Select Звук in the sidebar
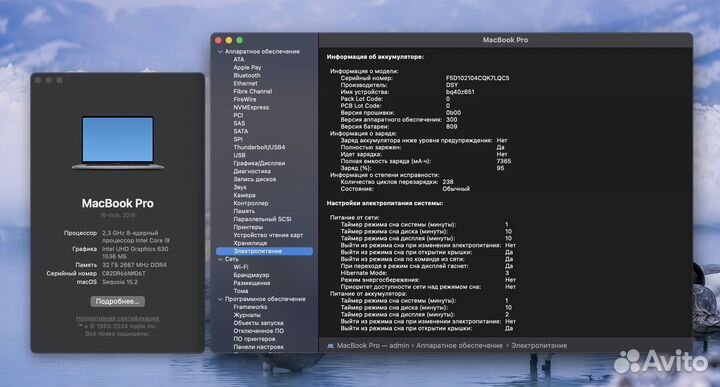Image resolution: width=720 pixels, height=387 pixels. [240, 187]
